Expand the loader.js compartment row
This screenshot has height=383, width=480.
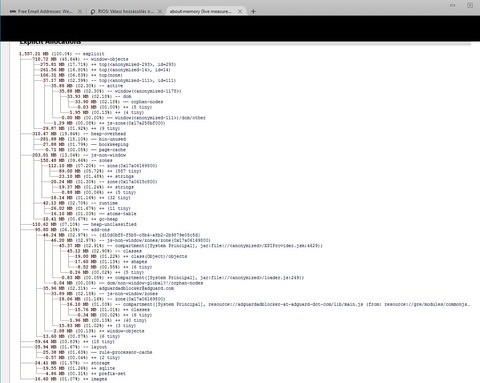[x=183, y=278]
